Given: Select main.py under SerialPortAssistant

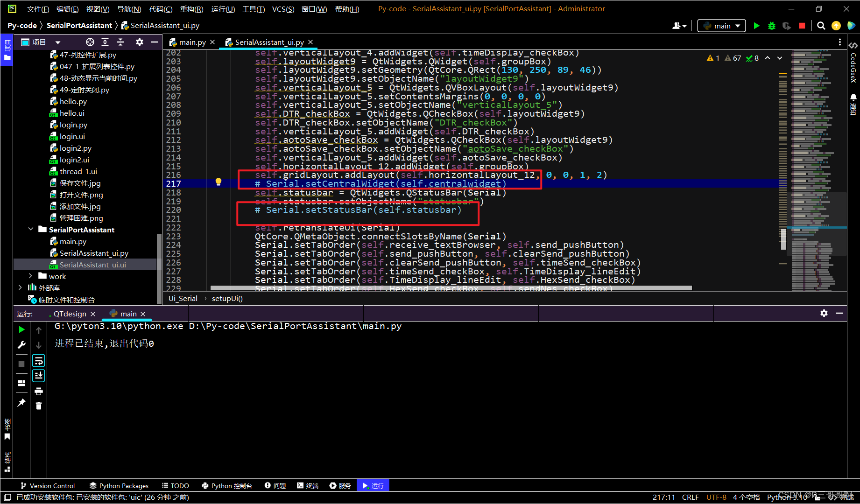Looking at the screenshot, I should tap(73, 241).
